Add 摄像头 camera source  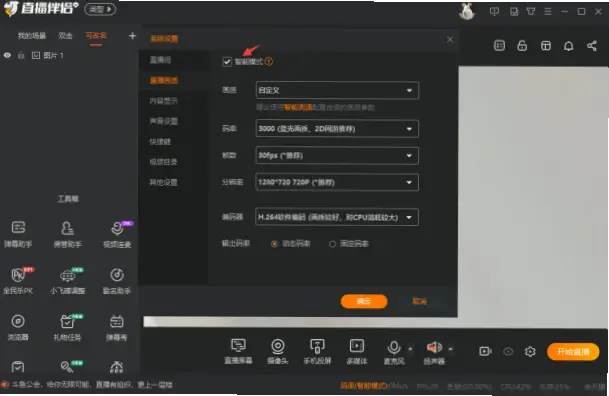tap(278, 351)
